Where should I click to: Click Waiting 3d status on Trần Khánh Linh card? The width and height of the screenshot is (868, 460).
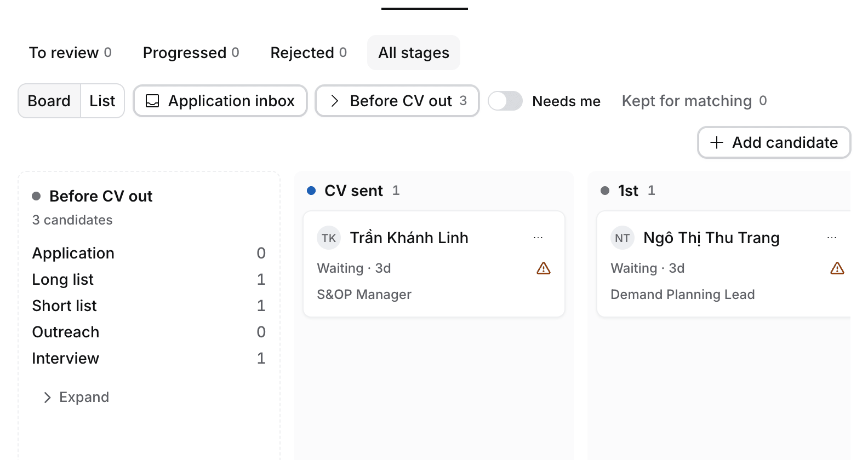[x=354, y=268]
